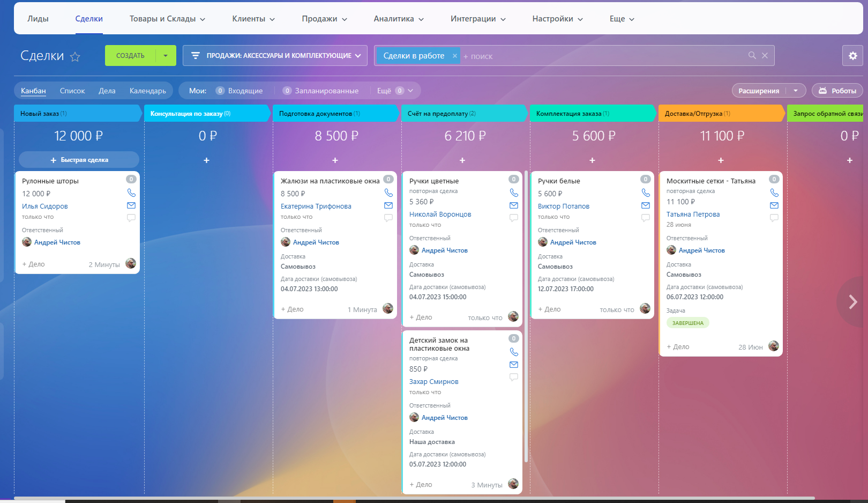Open contact Татьяна Петрова
Image resolution: width=868 pixels, height=503 pixels.
[x=693, y=214]
